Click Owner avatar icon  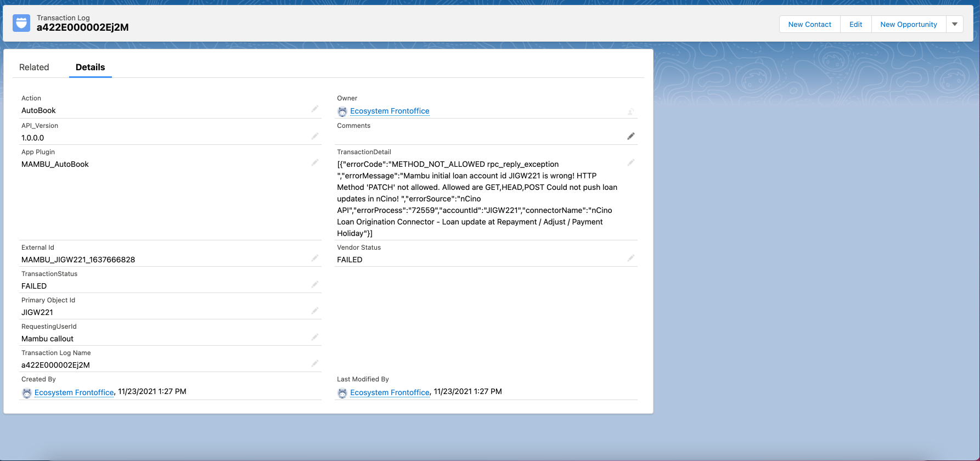coord(342,111)
